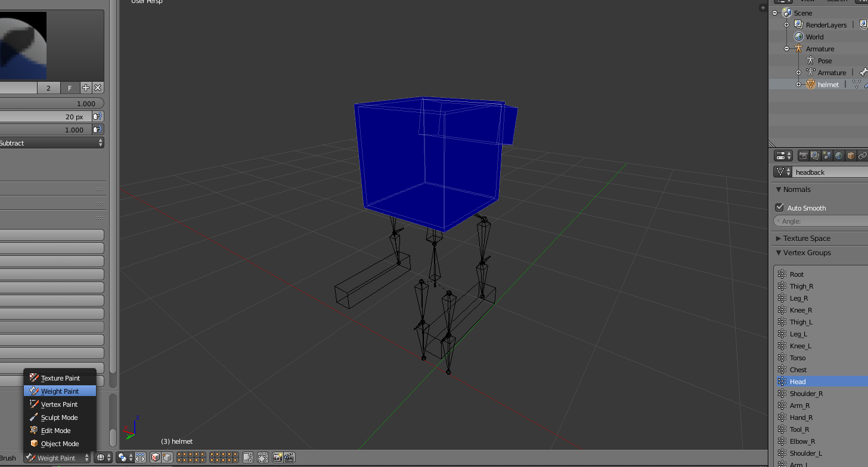Viewport: 868px width, 467px height.
Task: Click the OpenGL render image camera icon
Action: point(277,457)
